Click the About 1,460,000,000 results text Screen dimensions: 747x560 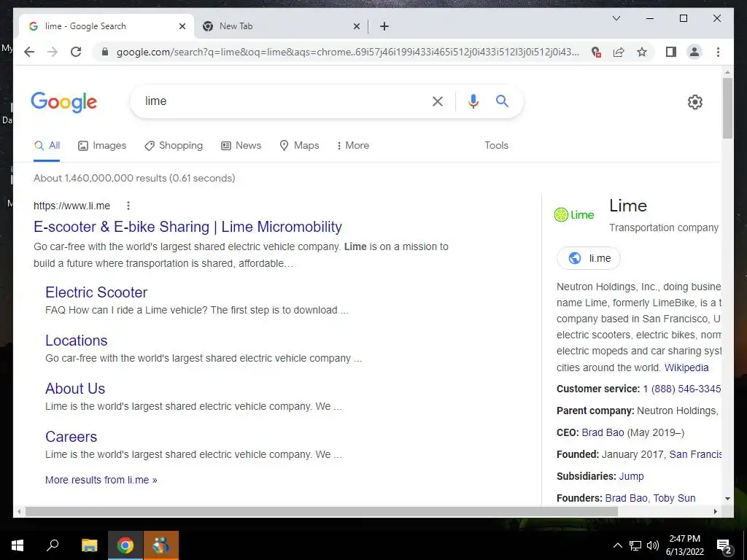134,178
